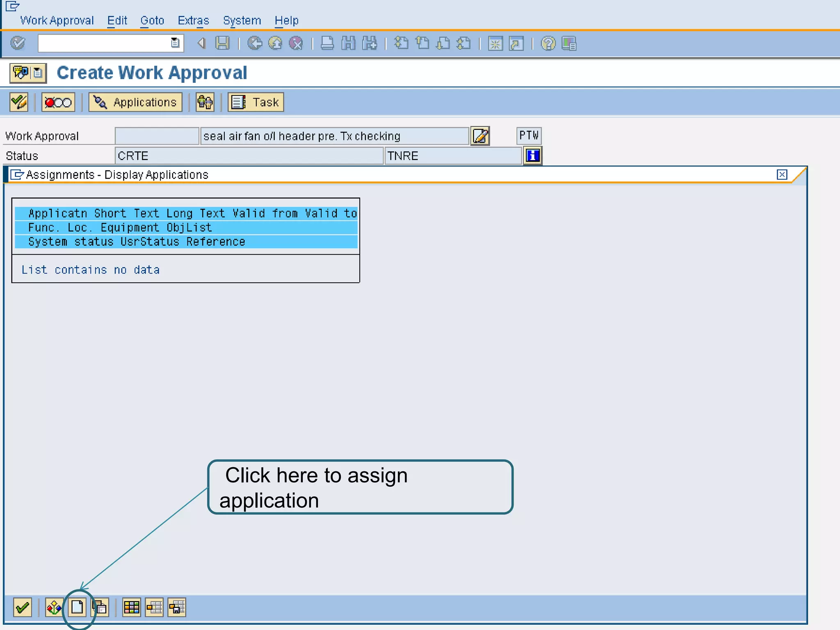
Task: Click the 'Func. Loc. Equipment ObjList' header row
Action: point(186,227)
